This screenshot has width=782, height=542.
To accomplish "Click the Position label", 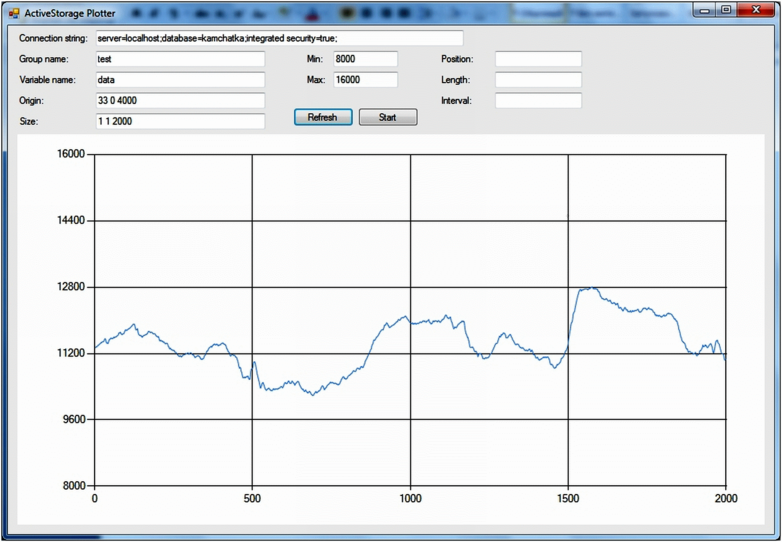I will 457,59.
